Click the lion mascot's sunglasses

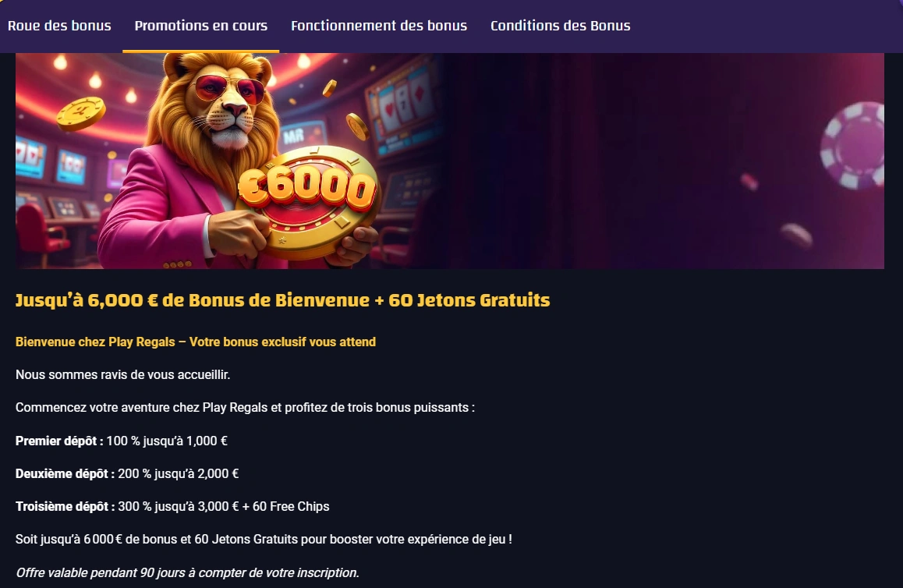click(229, 89)
